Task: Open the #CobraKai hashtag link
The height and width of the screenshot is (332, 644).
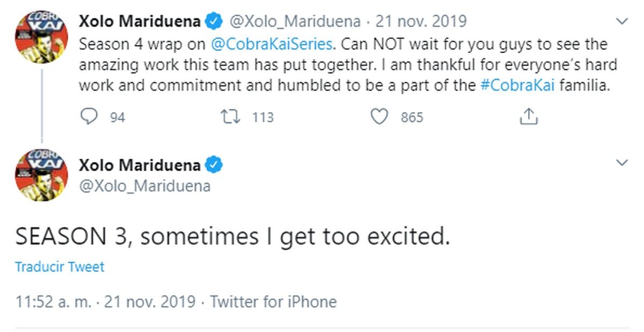Action: [517, 85]
